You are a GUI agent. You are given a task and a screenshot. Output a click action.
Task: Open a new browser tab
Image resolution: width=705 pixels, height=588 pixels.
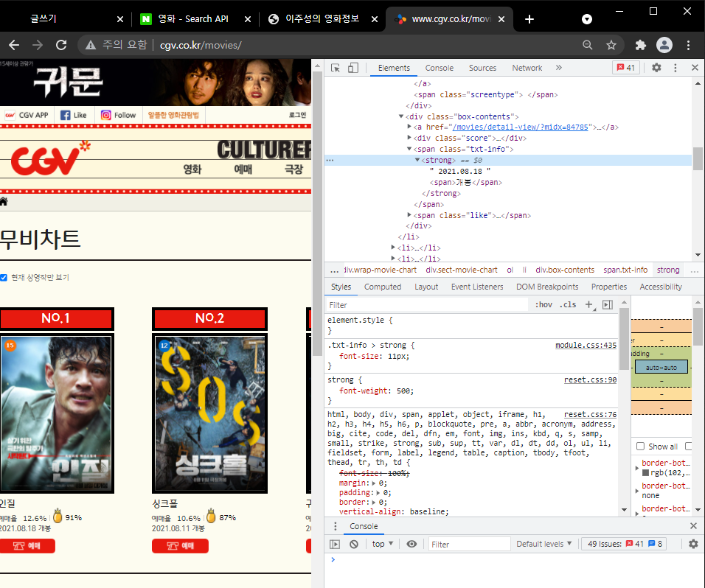point(529,19)
